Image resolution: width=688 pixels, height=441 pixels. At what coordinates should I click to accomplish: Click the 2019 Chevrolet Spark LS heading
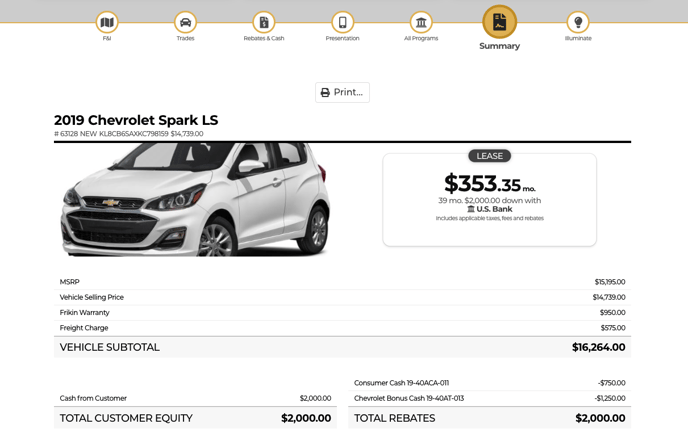coord(136,120)
